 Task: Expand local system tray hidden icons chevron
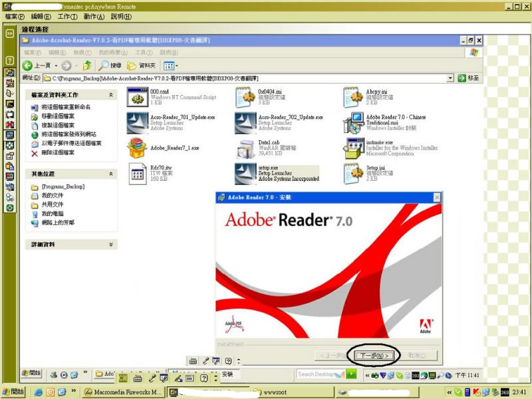(x=450, y=392)
